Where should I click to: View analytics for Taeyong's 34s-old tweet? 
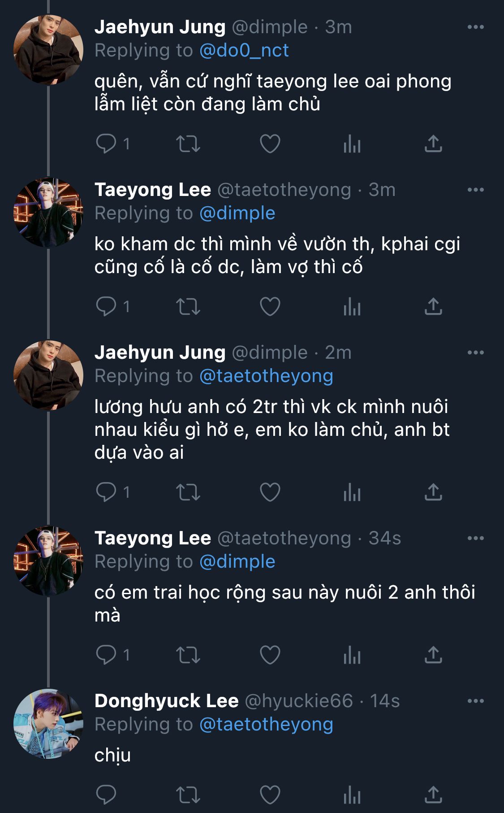tap(352, 655)
